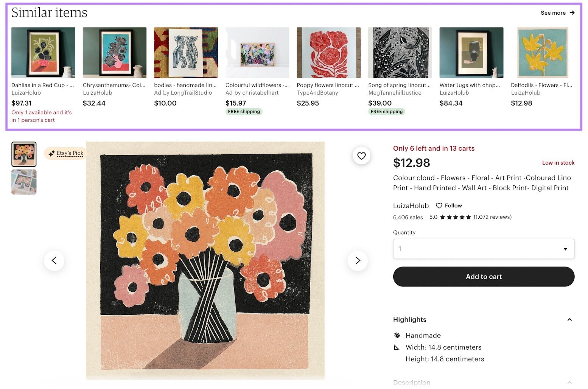Click the Etsy's Pick badge
Screen dimensions: 588x389
coord(65,153)
